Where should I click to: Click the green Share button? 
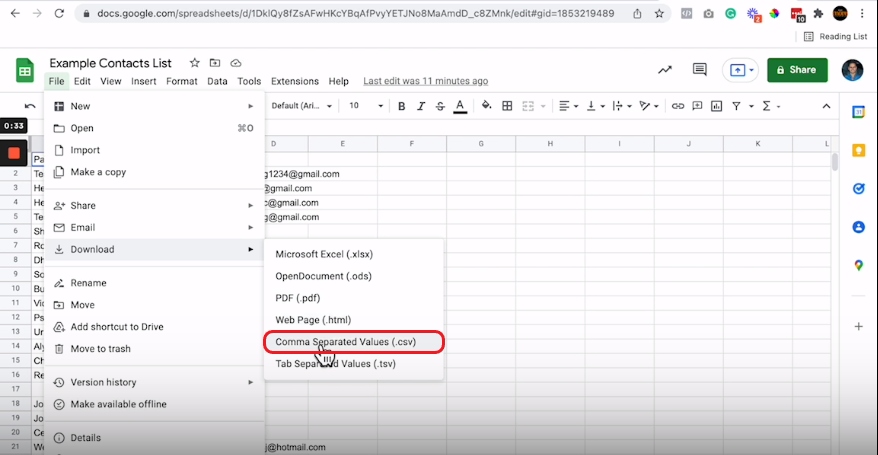(x=797, y=70)
